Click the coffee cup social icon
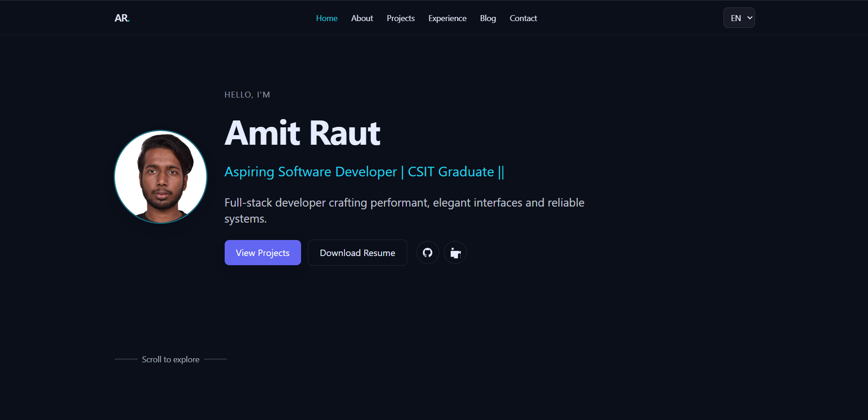The width and height of the screenshot is (868, 420). pos(455,252)
